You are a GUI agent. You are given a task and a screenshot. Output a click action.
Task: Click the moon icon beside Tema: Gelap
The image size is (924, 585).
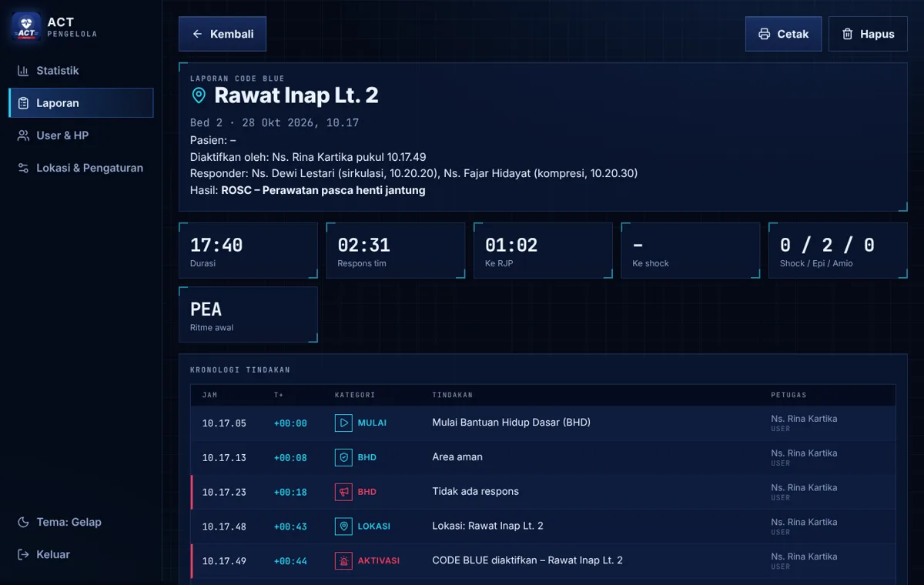[23, 522]
